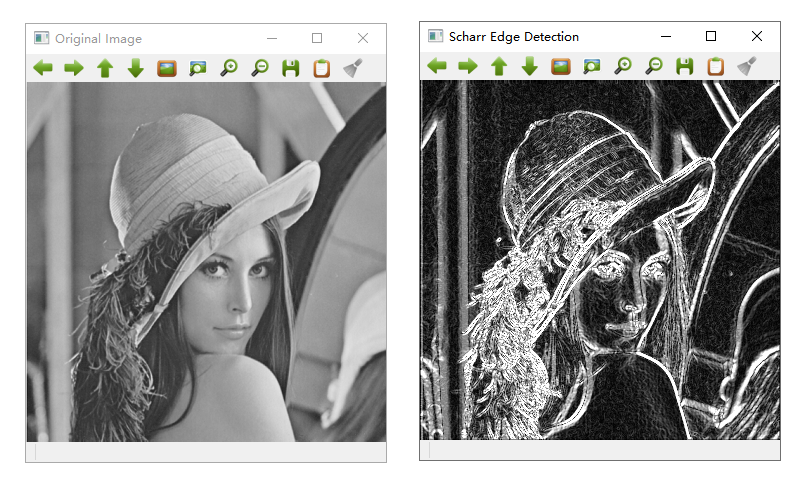Click original size icon in Original Image window
The height and width of the screenshot is (487, 803).
(167, 68)
